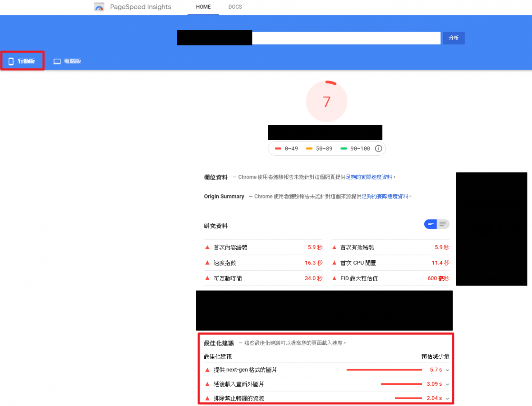The width and height of the screenshot is (532, 406).
Task: Select the 首次內容繪製 metric label
Action: click(230, 248)
